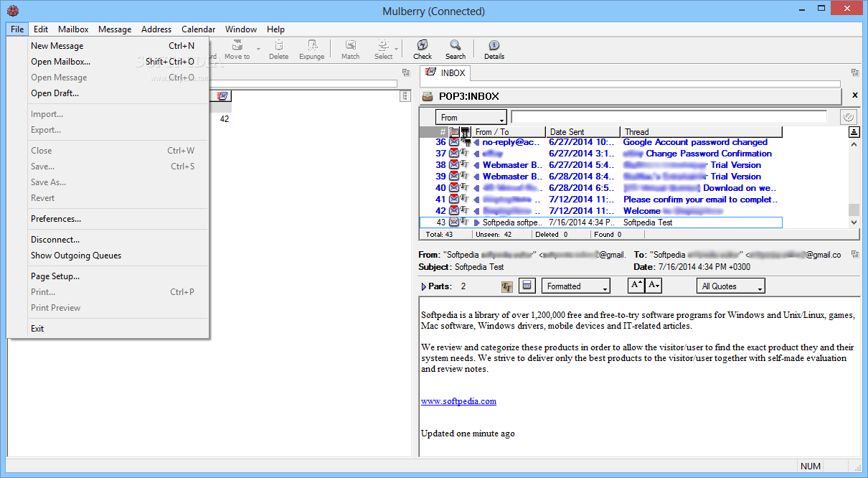Screen dimensions: 868x478
Task: Open the Formatted view dropdown
Action: tap(576, 286)
